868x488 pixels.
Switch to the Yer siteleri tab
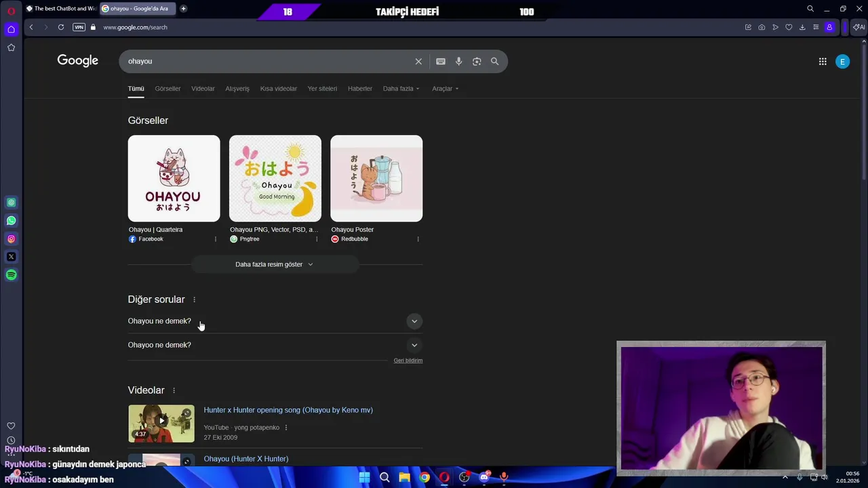[322, 89]
